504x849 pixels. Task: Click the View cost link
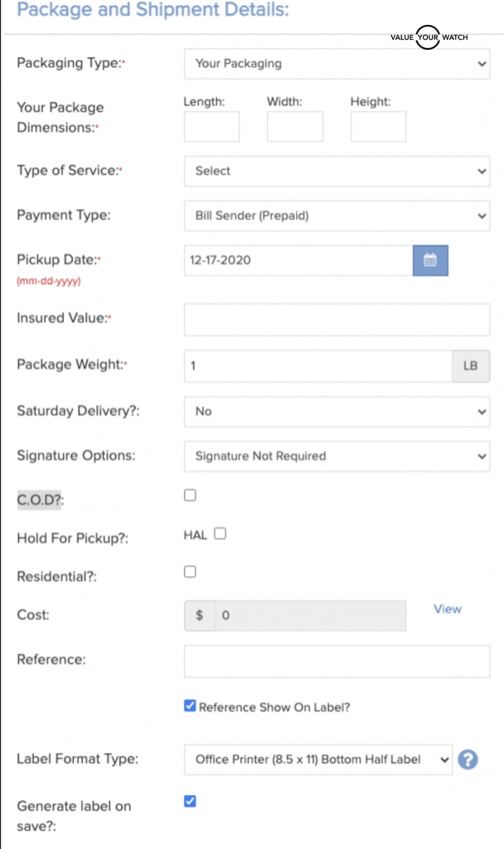[448, 609]
